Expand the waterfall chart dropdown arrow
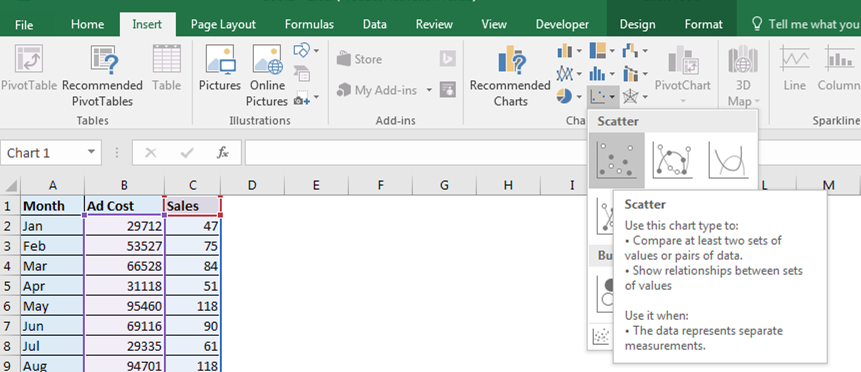This screenshot has width=861, height=372. (645, 51)
